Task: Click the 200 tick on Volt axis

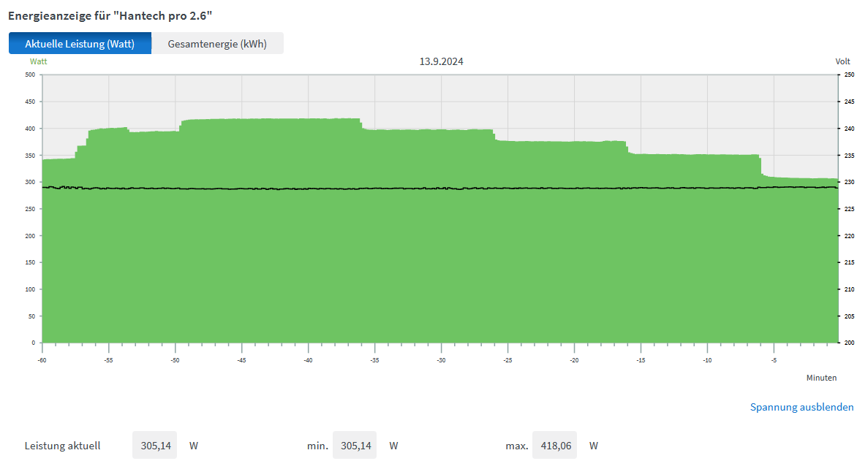Action: coord(849,343)
